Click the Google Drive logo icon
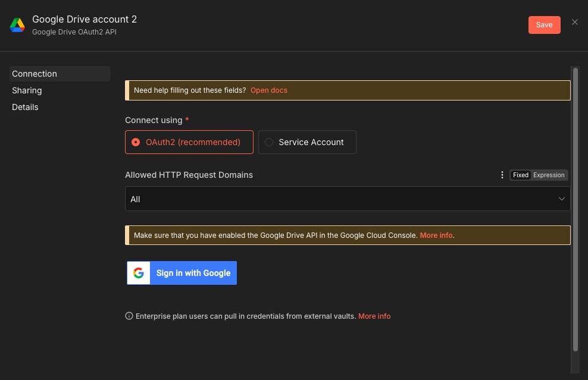This screenshot has height=380, width=588. [17, 25]
